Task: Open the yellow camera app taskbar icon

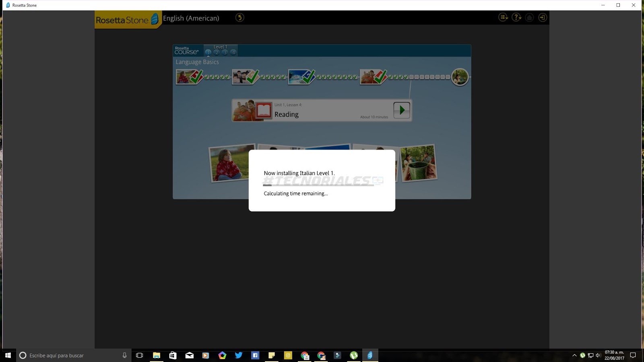Action: click(x=288, y=355)
